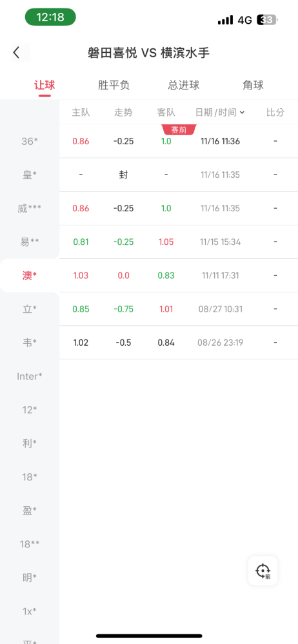The height and width of the screenshot is (644, 298).
Task: Tap the 1.03 home odds value
Action: pos(81,276)
